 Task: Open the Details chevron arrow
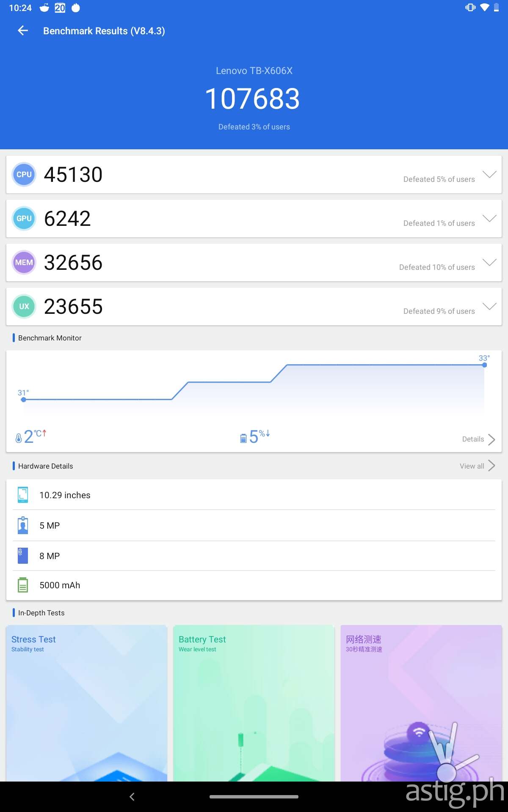click(491, 439)
